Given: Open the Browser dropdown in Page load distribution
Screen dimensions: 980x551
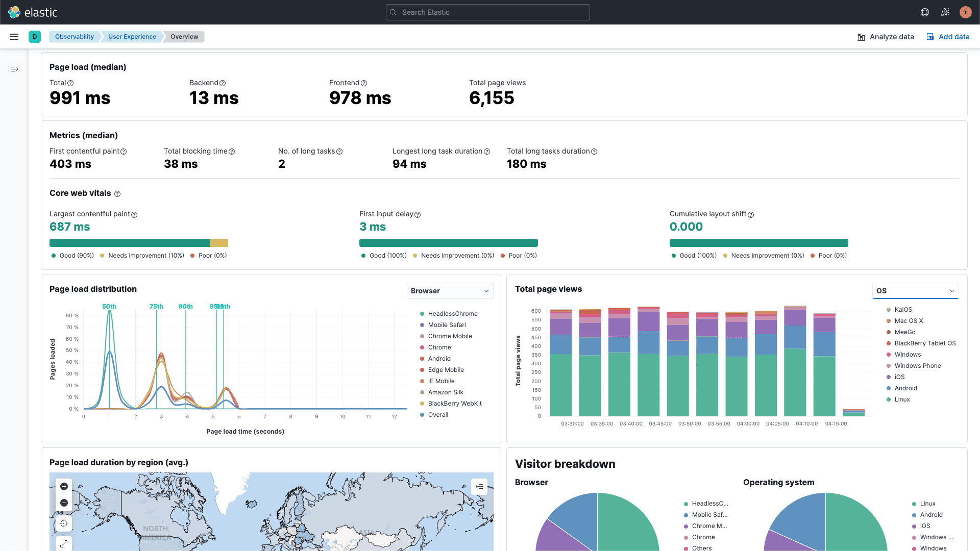Looking at the screenshot, I should point(450,291).
